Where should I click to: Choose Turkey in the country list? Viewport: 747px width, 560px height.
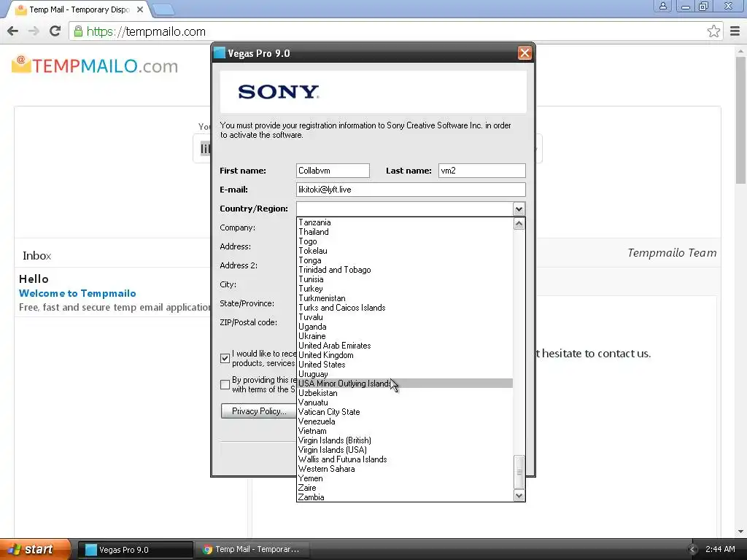point(404,289)
